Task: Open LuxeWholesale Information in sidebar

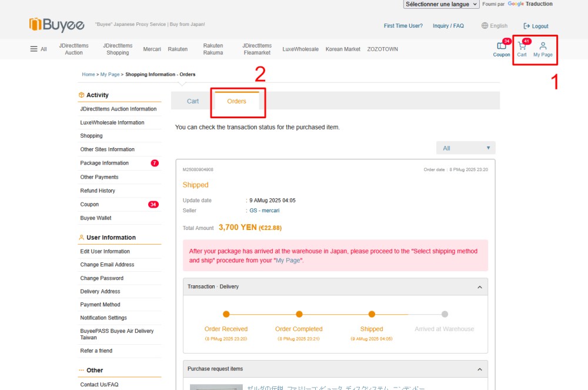Action: [x=112, y=122]
